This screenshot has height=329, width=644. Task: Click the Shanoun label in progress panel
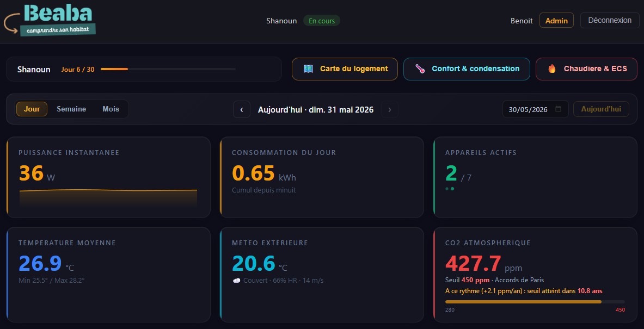pos(34,69)
